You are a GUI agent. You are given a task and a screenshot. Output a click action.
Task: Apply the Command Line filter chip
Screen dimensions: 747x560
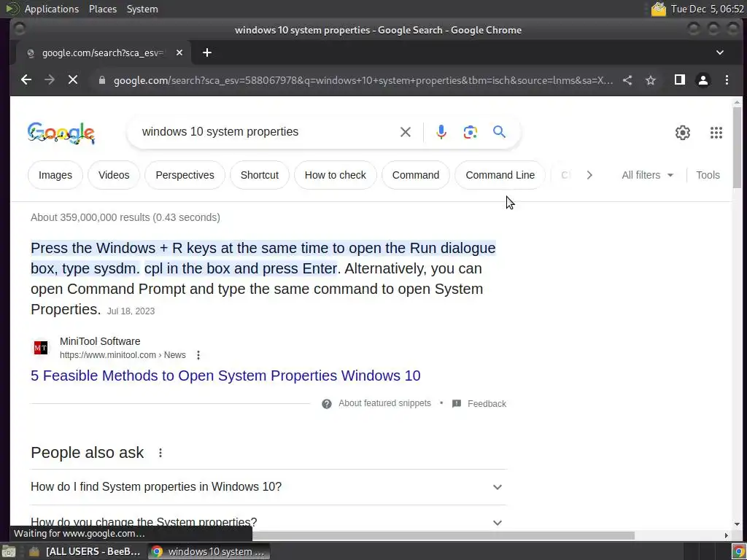tap(500, 175)
